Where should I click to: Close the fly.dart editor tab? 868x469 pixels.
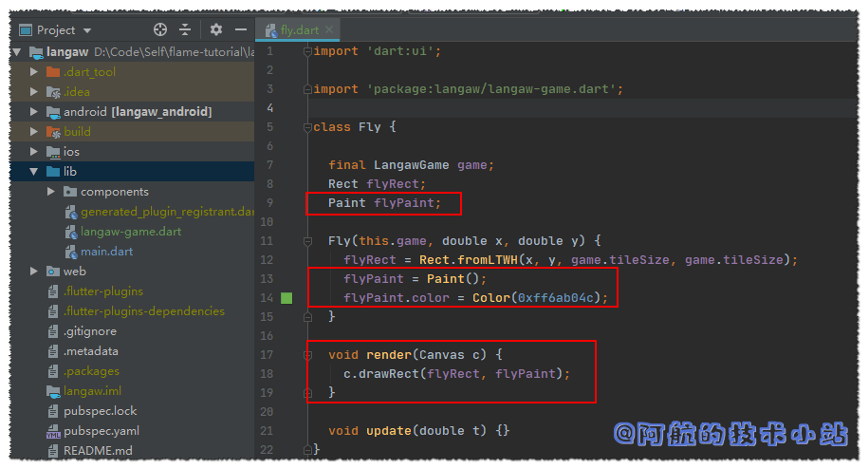pos(329,30)
